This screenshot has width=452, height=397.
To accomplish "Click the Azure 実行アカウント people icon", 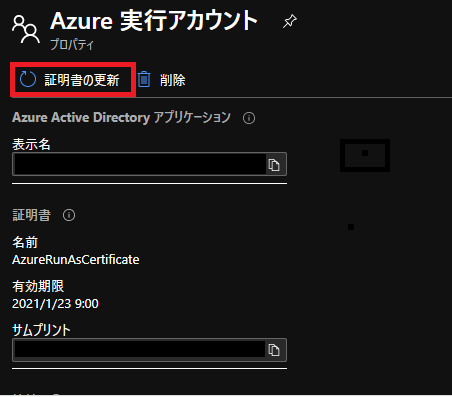I will (26, 29).
